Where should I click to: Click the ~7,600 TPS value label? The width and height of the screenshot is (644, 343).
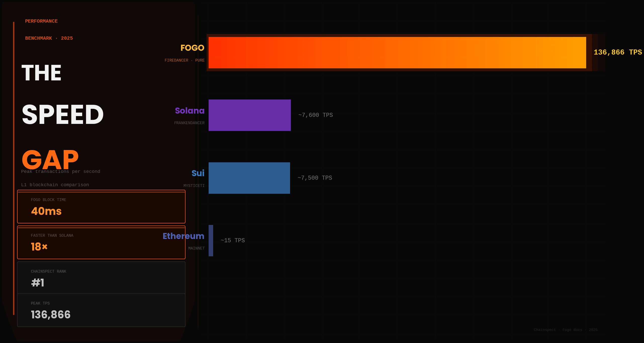pos(315,115)
